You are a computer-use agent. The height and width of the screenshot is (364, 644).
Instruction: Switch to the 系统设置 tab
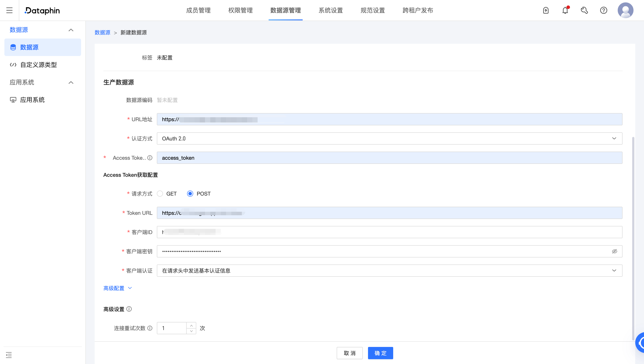[x=331, y=10]
